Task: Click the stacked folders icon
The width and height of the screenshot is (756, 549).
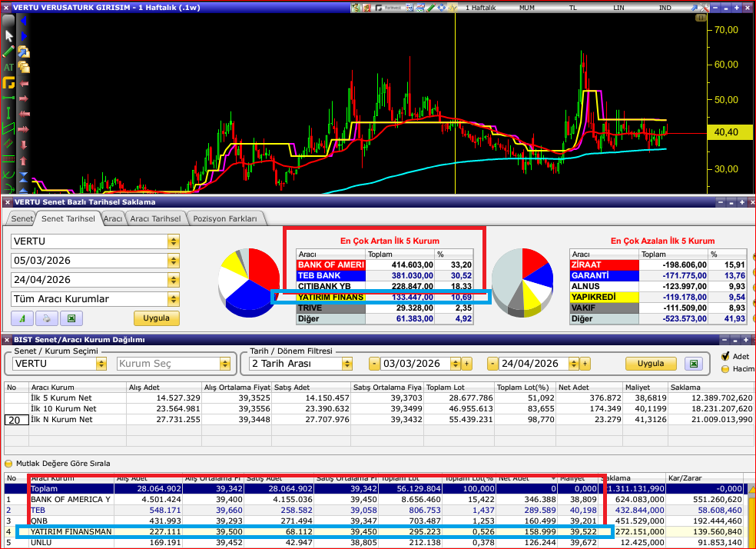Action: (24, 67)
